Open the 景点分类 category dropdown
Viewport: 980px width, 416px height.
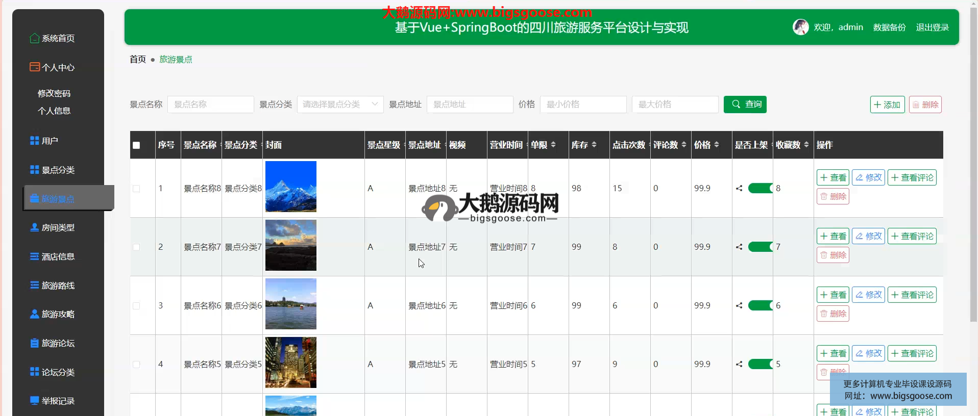point(340,105)
